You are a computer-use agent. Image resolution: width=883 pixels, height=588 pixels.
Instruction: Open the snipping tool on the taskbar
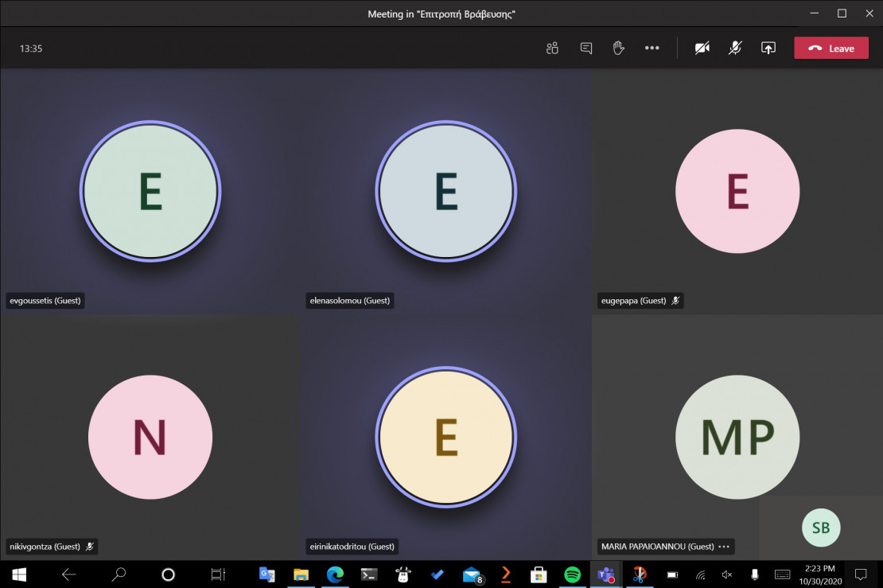639,574
